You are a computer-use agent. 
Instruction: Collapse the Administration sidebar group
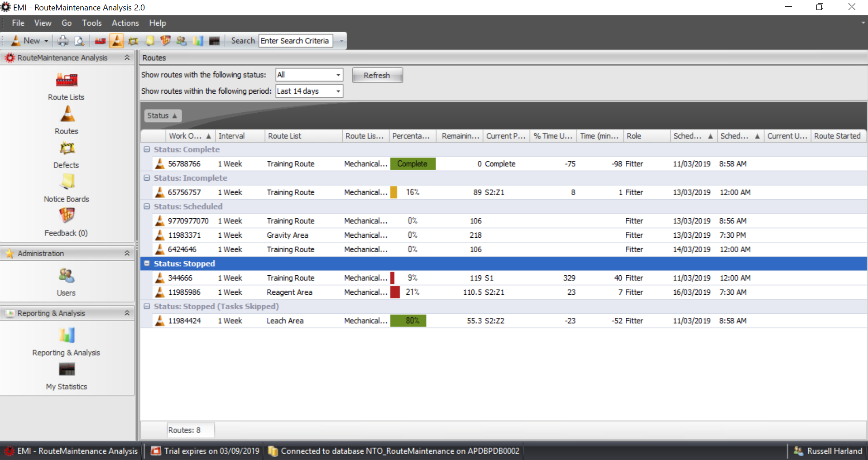tap(127, 253)
